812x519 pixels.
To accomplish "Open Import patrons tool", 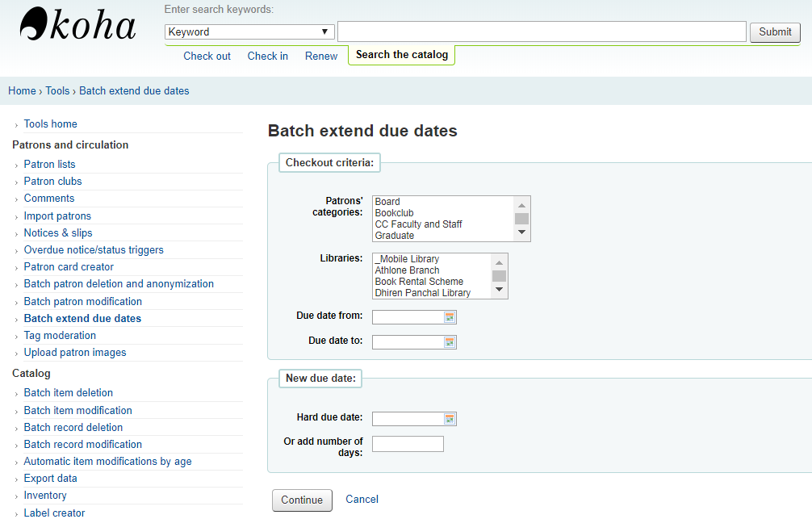I will pos(57,216).
